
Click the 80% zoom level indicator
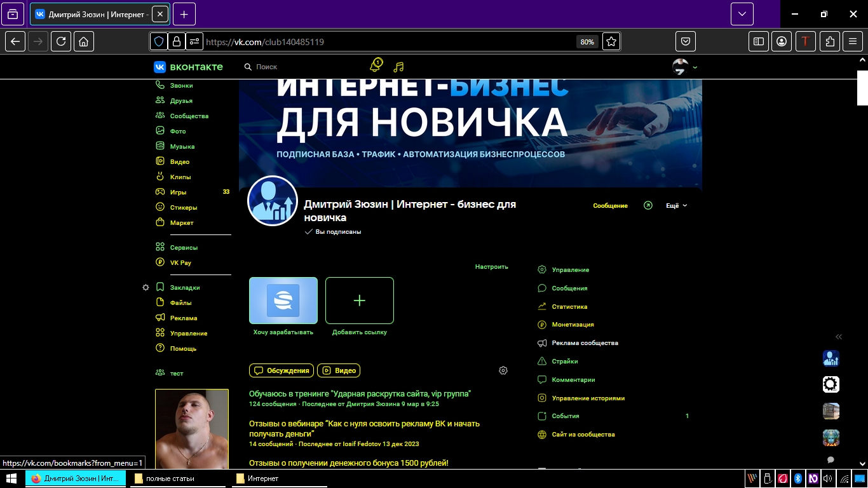click(587, 42)
